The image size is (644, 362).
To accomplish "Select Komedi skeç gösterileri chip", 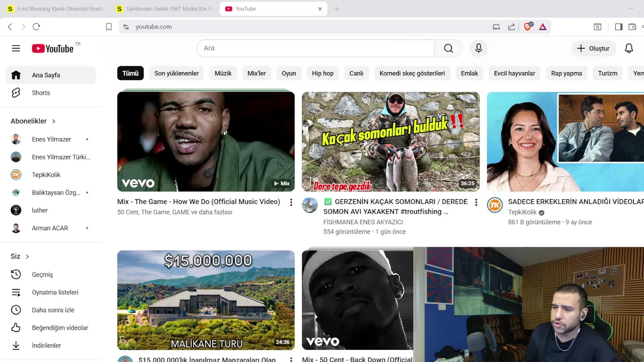I will click(x=412, y=73).
